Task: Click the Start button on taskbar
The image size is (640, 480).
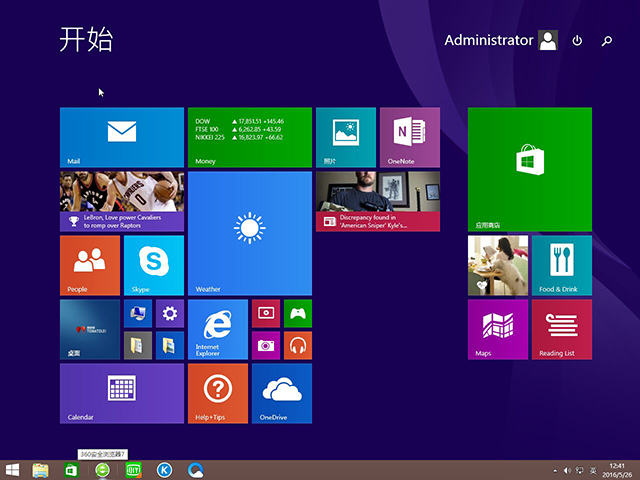Action: [12, 470]
